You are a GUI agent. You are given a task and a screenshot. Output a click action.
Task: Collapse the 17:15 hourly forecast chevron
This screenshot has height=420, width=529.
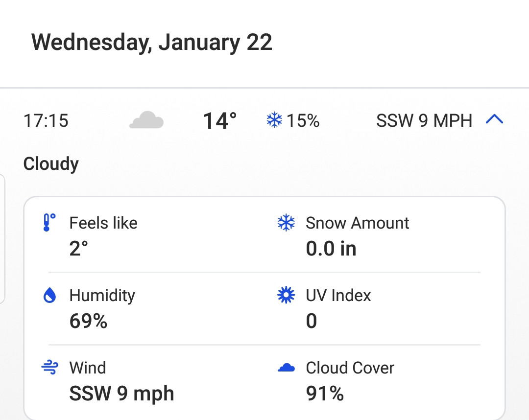[x=494, y=119]
